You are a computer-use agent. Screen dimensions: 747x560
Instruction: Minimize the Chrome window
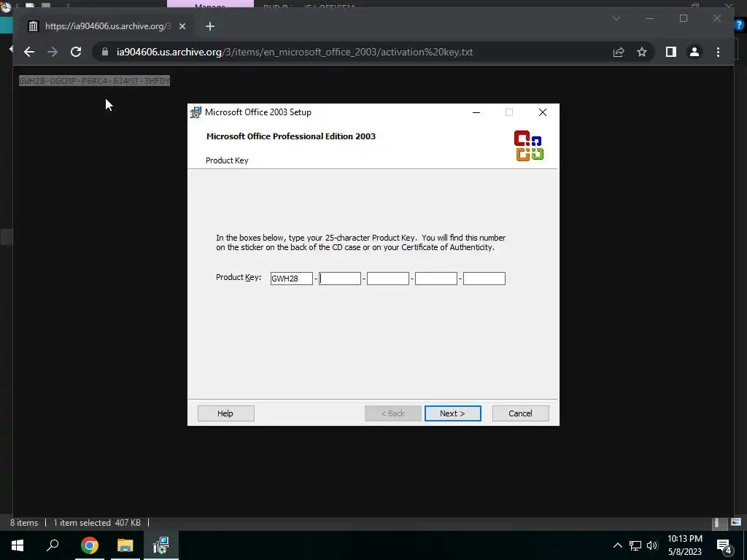[x=650, y=18]
